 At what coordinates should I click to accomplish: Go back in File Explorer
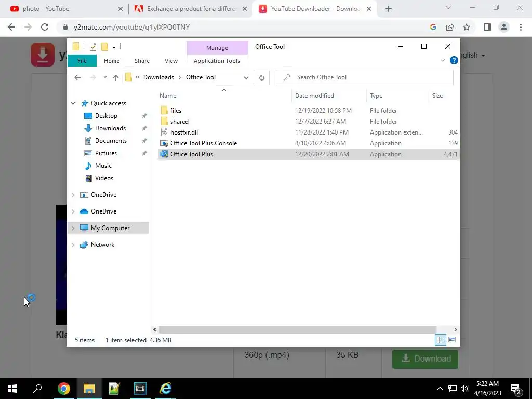pos(77,77)
